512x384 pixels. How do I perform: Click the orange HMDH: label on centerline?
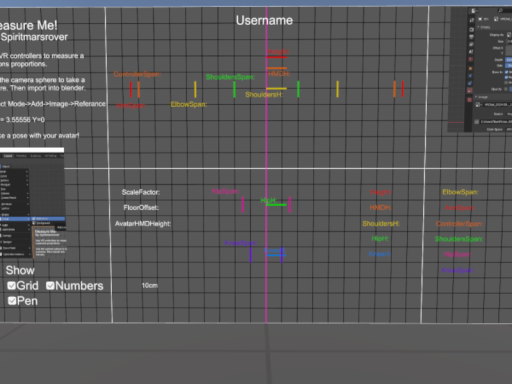pyautogui.click(x=279, y=74)
